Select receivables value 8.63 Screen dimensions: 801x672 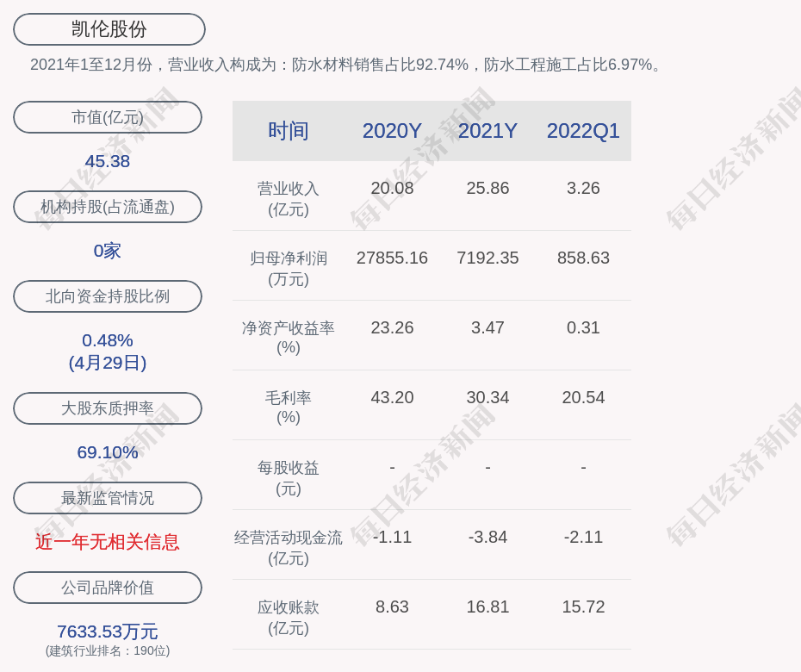point(392,607)
